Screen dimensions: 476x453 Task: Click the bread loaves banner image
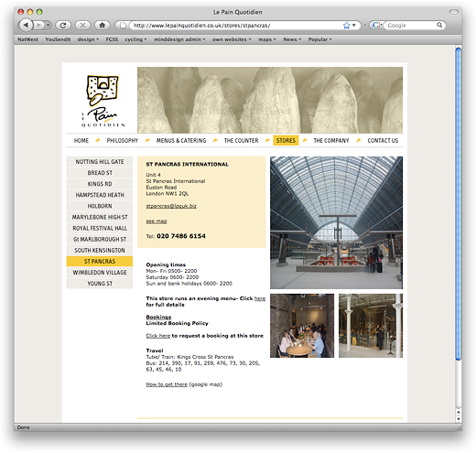(x=270, y=100)
